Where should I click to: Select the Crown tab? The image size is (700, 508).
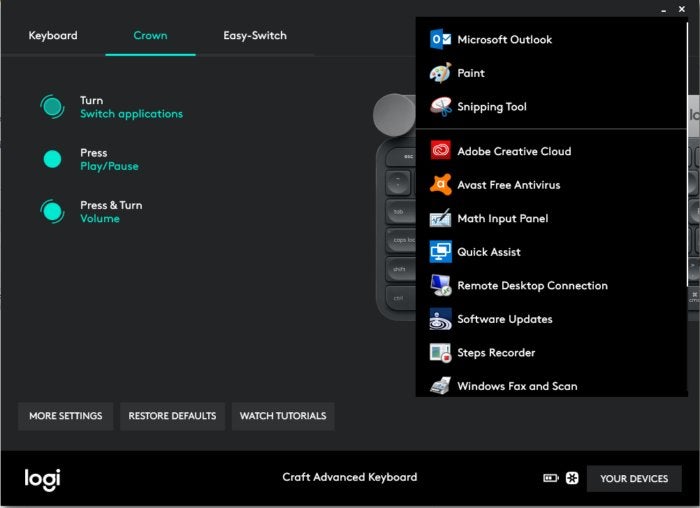(x=150, y=35)
